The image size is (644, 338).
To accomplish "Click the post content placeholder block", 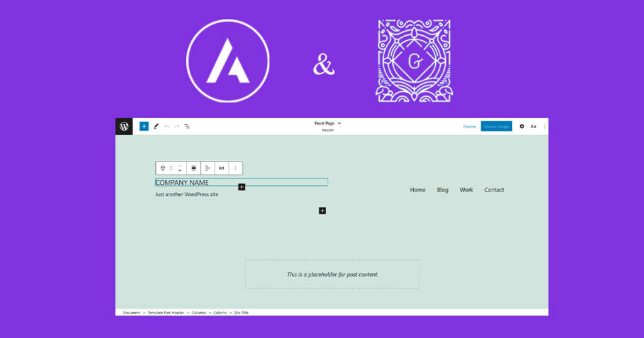I will pos(332,274).
